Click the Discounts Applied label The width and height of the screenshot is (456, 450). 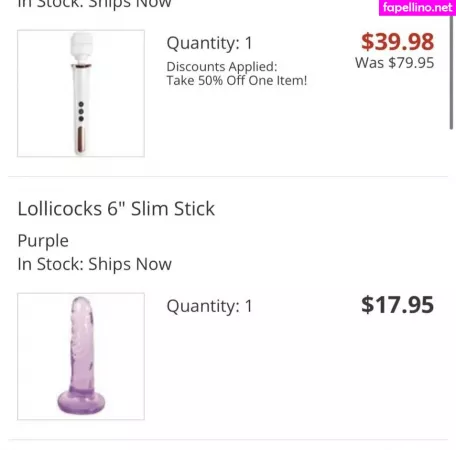coord(222,67)
